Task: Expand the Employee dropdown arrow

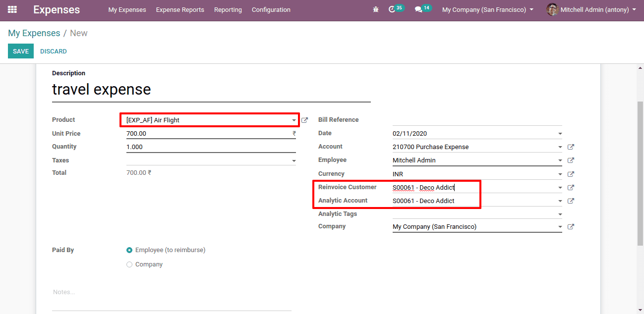Action: coord(560,160)
